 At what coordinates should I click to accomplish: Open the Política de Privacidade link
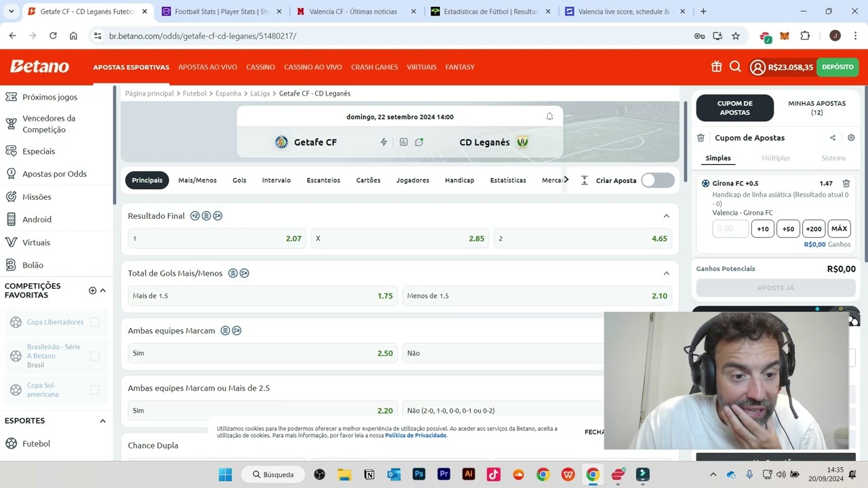point(416,435)
